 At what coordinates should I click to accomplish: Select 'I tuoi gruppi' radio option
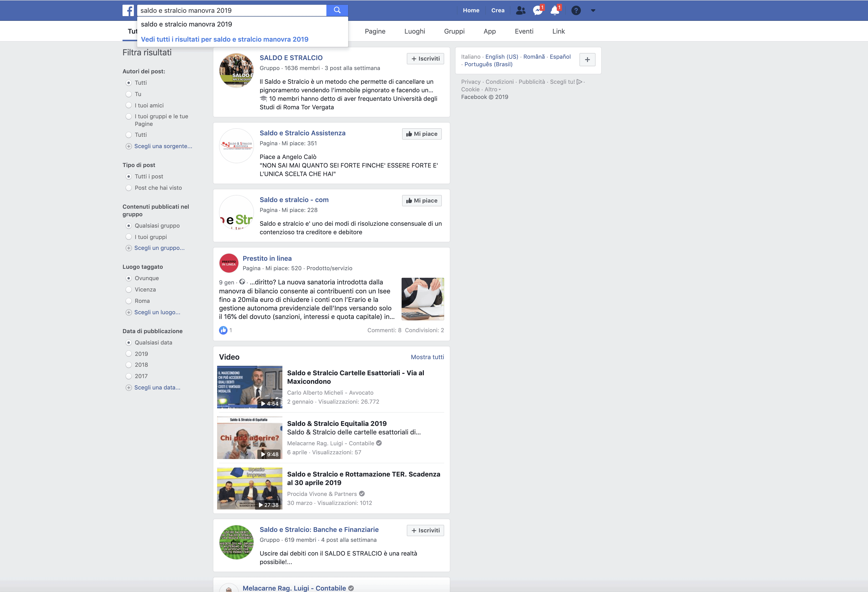click(x=128, y=237)
